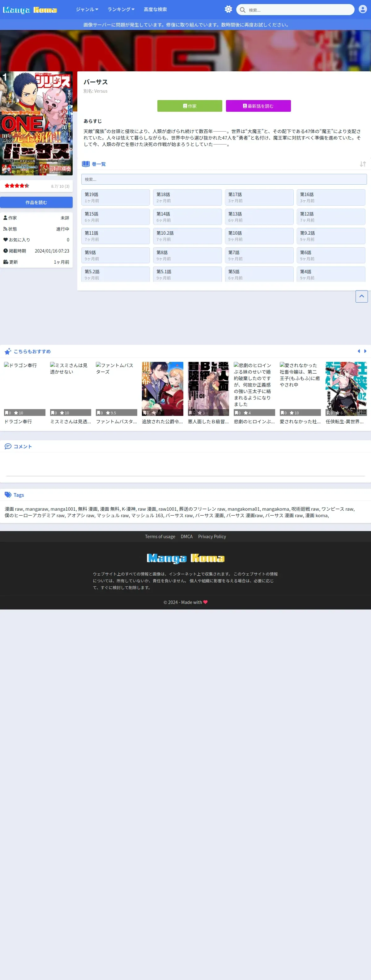This screenshot has width=371, height=980.
Task: Click the footer Manga Koma logo
Action: (185, 558)
